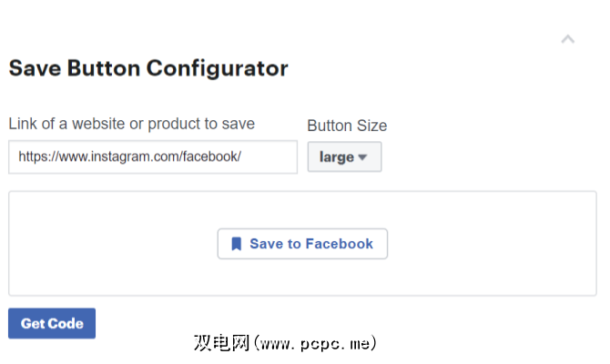Screen dimensions: 610x364
Task: Click the pcpc.me watermark text
Action: [285, 344]
